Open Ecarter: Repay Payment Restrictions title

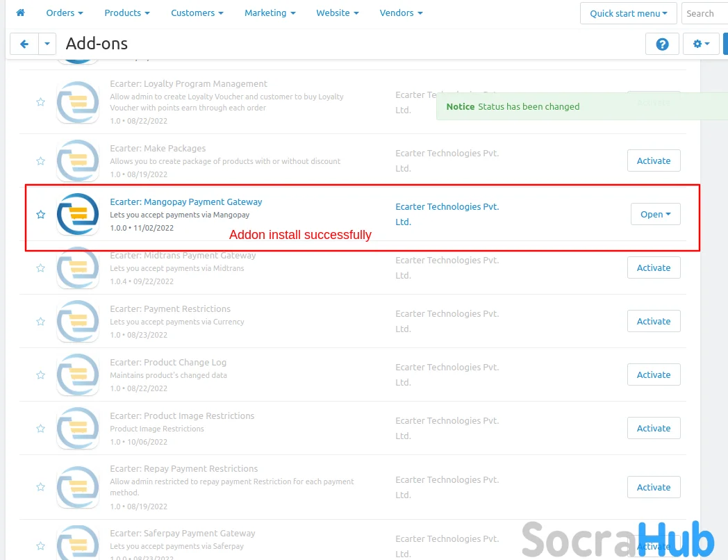point(183,468)
